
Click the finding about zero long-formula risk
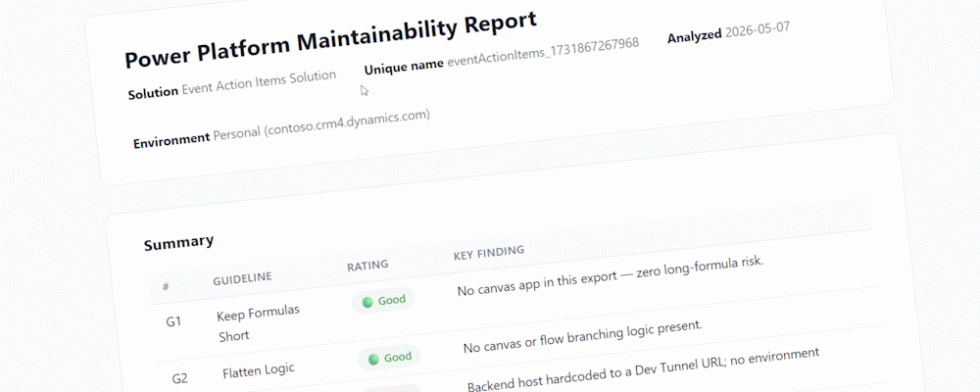tap(611, 275)
